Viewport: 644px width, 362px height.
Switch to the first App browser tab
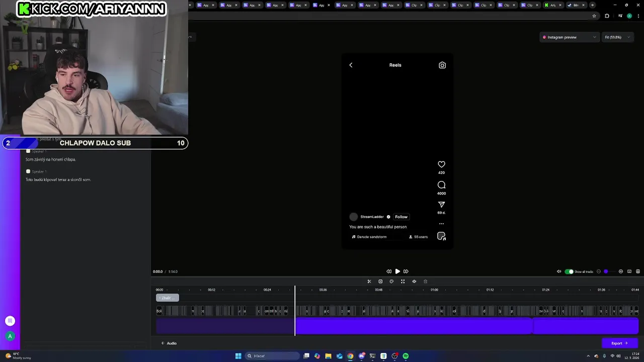point(206,5)
